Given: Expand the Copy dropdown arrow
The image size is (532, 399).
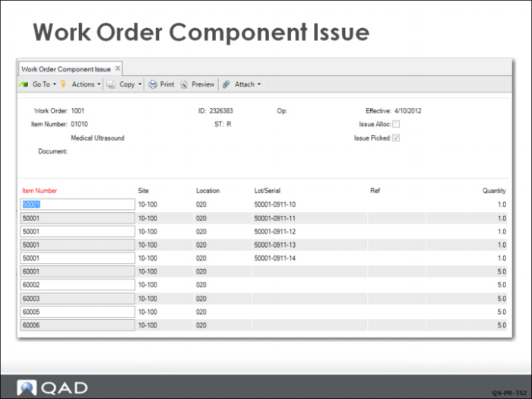Looking at the screenshot, I should point(140,84).
